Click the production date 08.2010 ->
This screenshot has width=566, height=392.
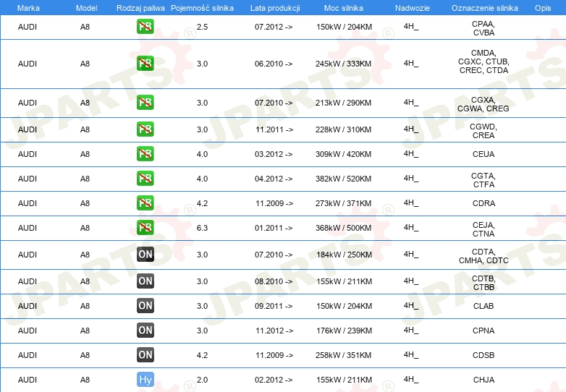[x=274, y=281]
